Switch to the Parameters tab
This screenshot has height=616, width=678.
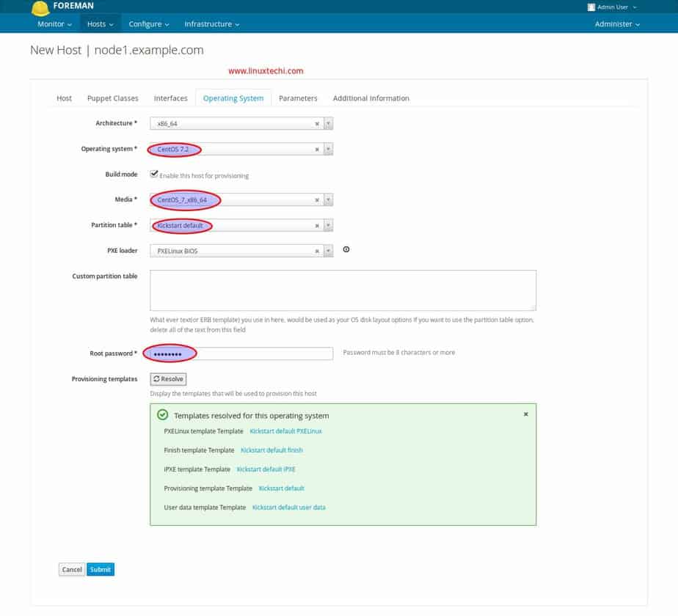tap(298, 98)
